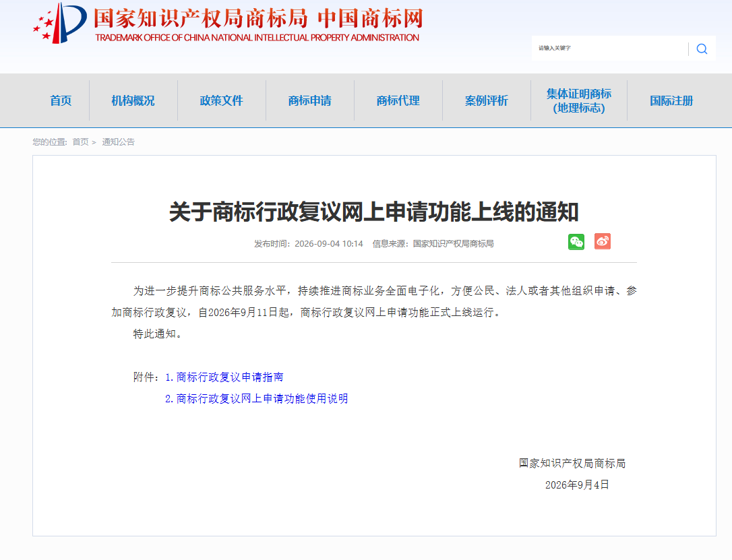Screen dimensions: 732x560
Task: Click the publish time 2026-09-04 10:14 text
Action: tap(329, 243)
